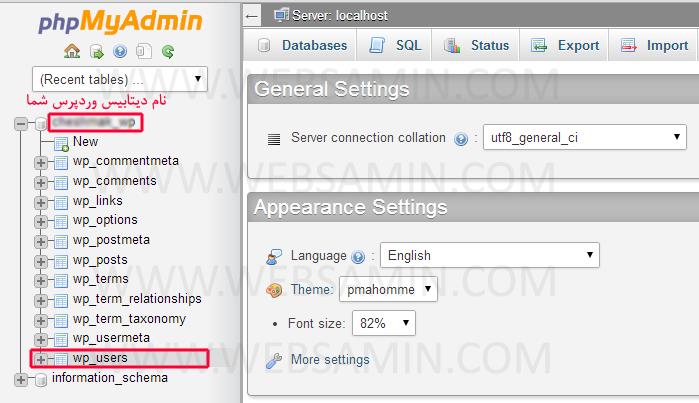699x403 pixels.
Task: Open the Recent tables dropdown
Action: pyautogui.click(x=120, y=79)
